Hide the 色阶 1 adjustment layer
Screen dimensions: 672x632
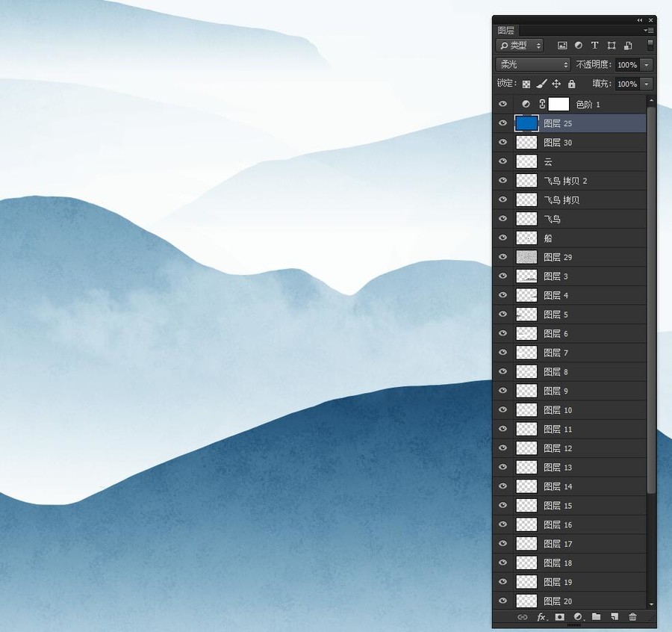503,104
